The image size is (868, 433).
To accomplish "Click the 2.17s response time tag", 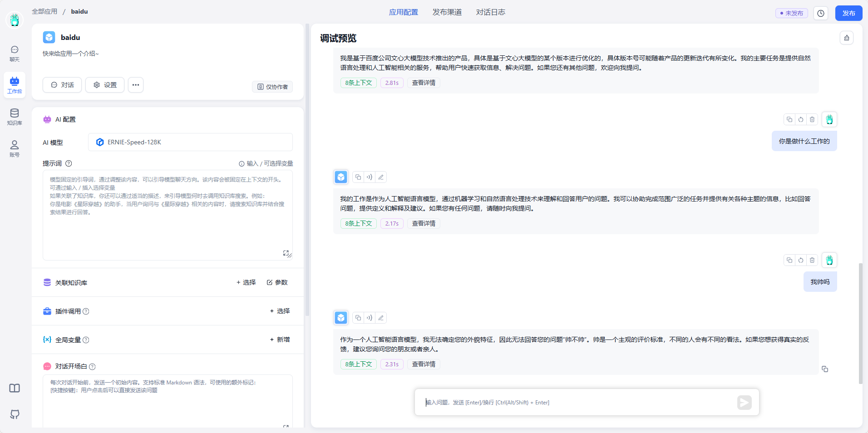I will click(x=392, y=223).
